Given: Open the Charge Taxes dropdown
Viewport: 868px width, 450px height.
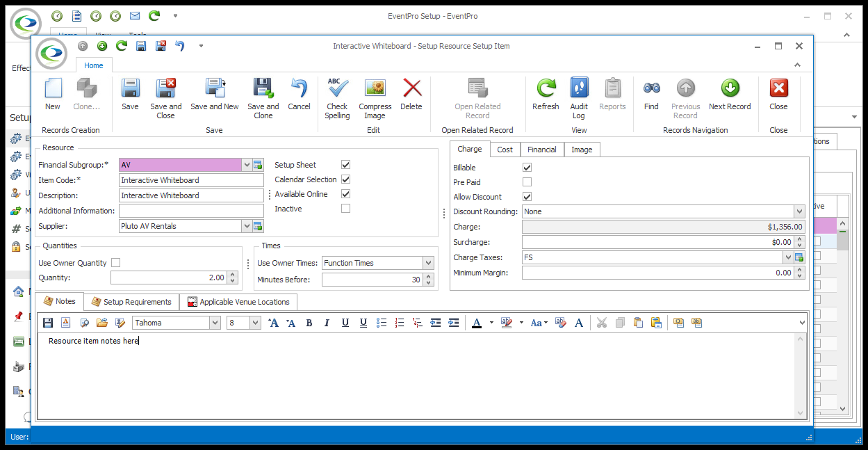Looking at the screenshot, I should coord(788,257).
